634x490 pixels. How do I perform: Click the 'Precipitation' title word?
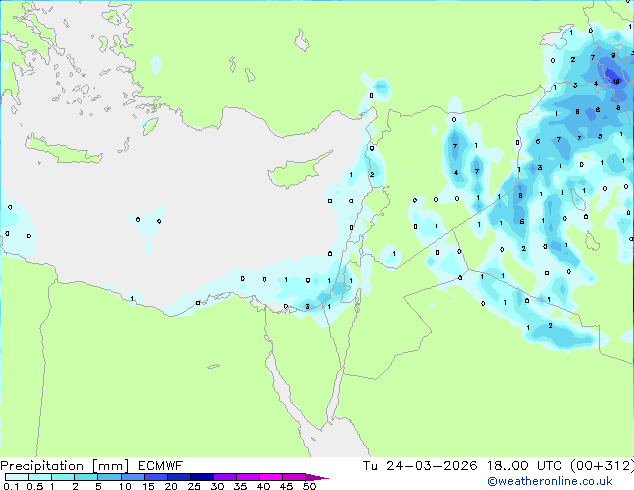42,466
